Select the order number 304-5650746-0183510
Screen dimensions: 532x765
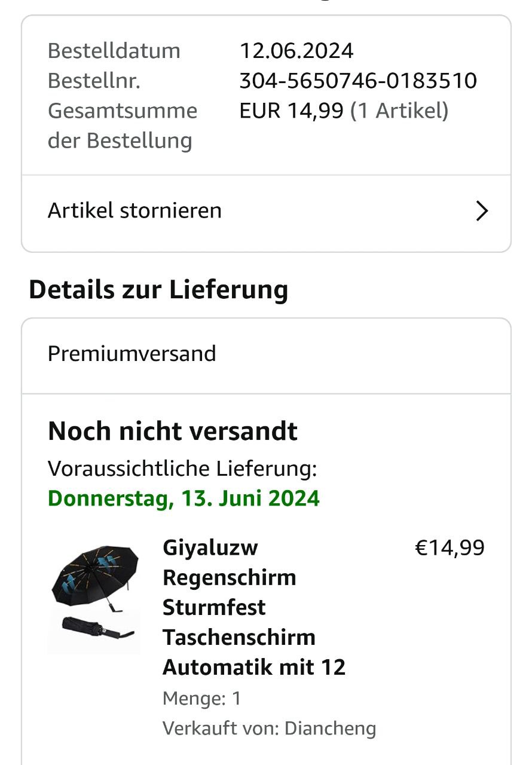click(x=358, y=81)
